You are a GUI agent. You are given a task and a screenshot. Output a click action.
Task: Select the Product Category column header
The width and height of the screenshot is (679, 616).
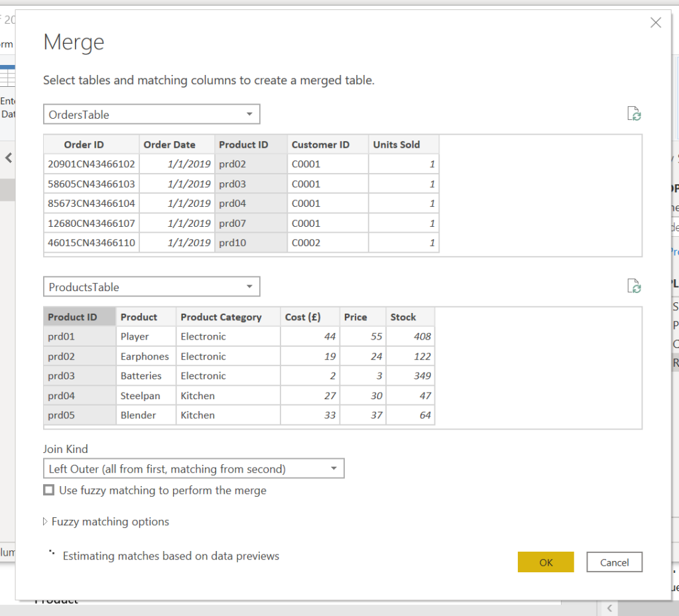click(x=221, y=317)
